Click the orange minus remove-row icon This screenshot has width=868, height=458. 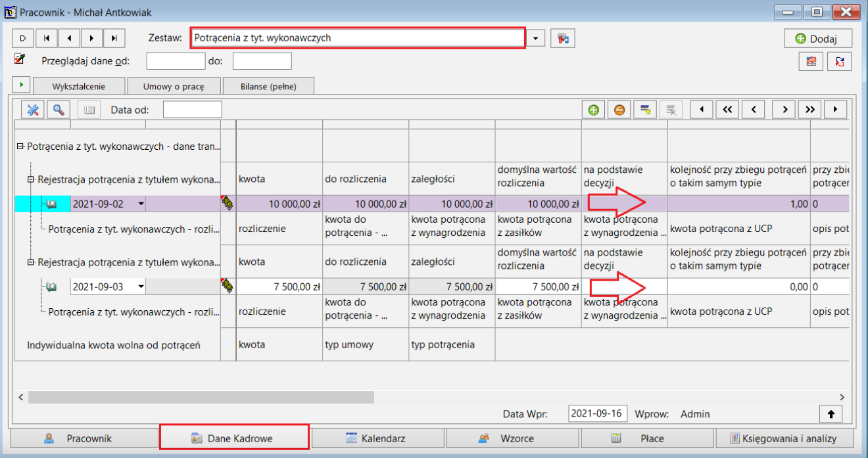coord(619,110)
